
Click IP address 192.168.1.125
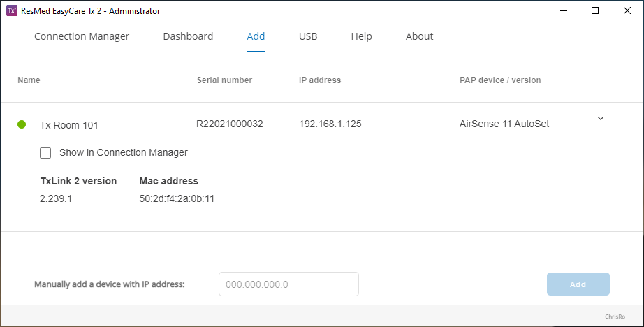[x=330, y=124]
